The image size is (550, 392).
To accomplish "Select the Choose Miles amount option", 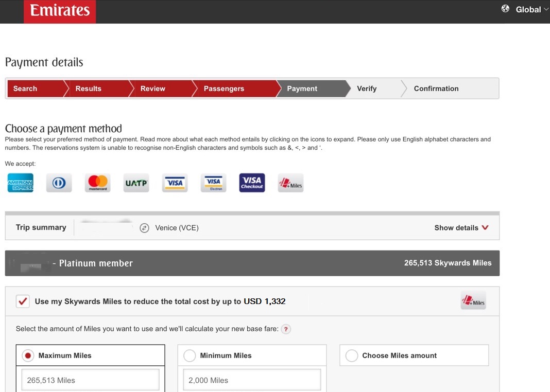I will click(x=352, y=355).
